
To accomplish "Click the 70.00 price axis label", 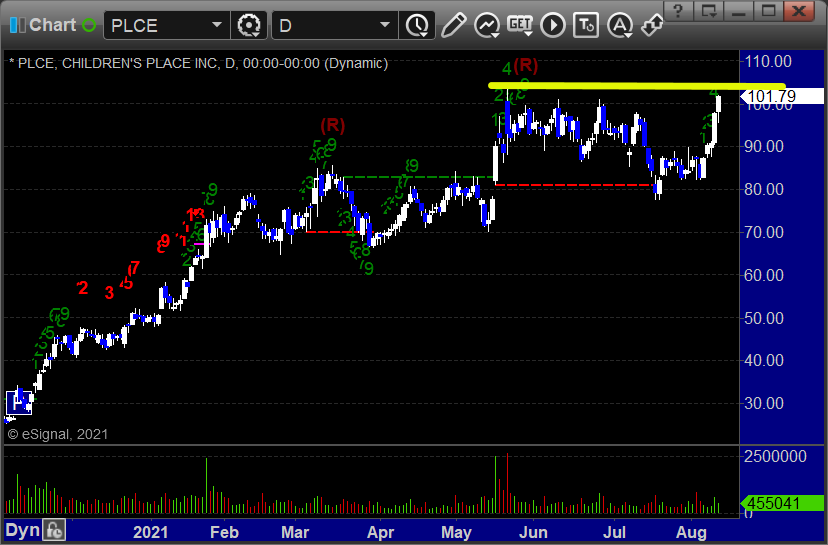I will 764,232.
